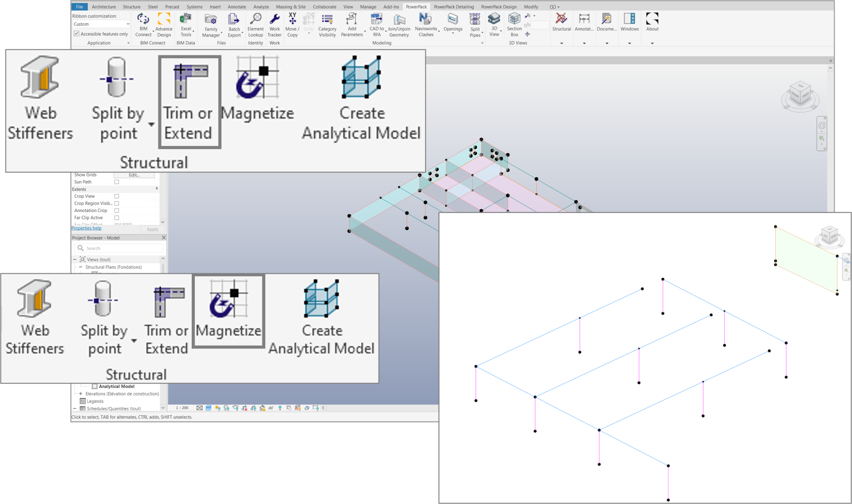Launch Advance Design from the ribbon

(x=164, y=25)
